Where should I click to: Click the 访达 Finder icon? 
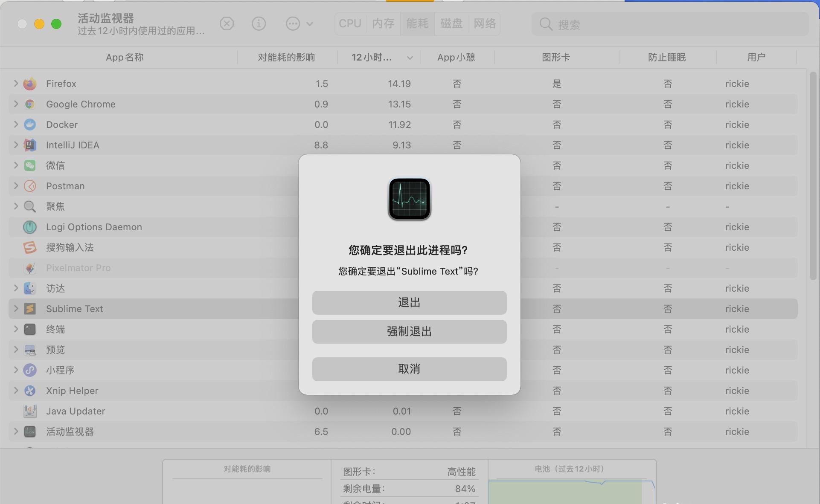pos(30,288)
